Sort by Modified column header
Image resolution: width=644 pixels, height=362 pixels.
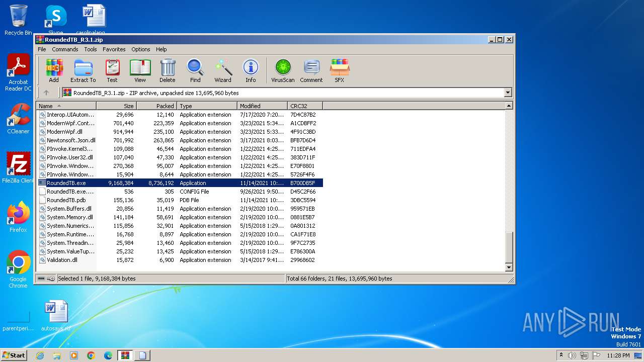(x=263, y=106)
